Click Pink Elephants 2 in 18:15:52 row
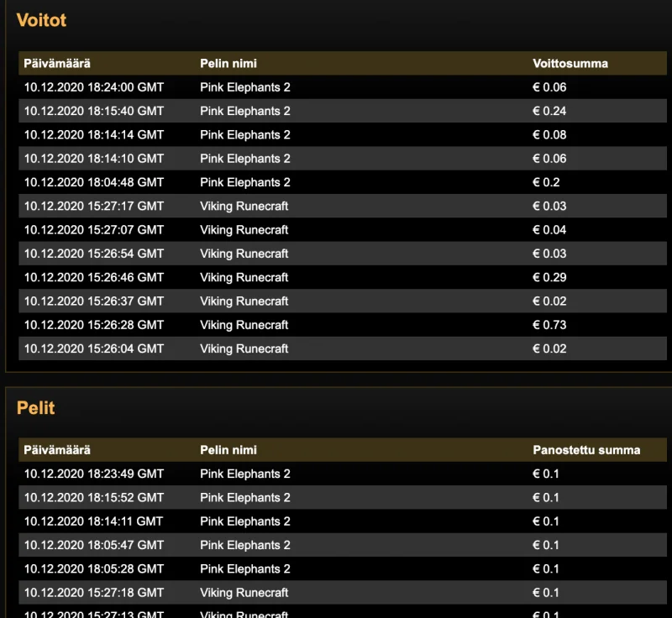This screenshot has width=672, height=618. click(245, 498)
